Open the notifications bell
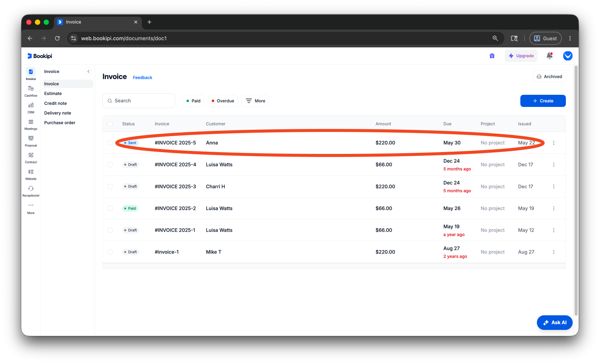The width and height of the screenshot is (600, 364). [550, 56]
